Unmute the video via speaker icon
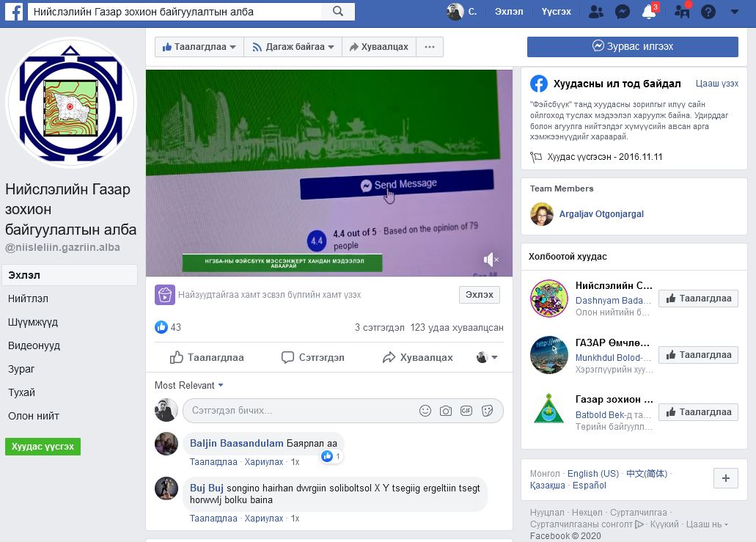 point(491,260)
